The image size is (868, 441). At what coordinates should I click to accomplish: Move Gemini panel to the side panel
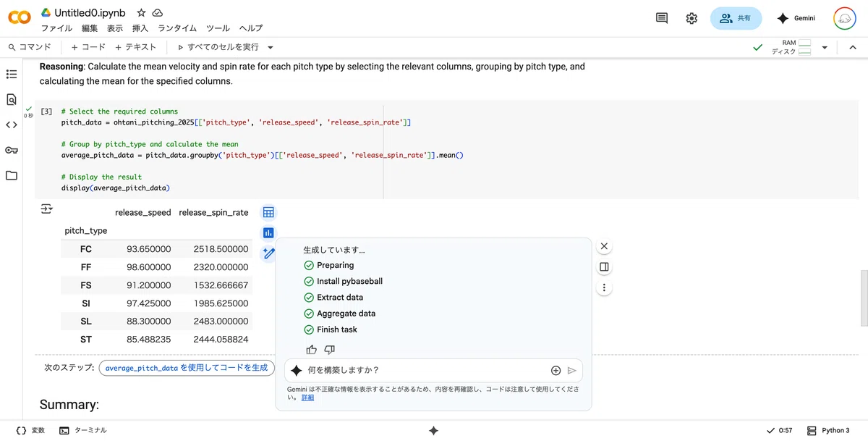[x=604, y=267]
